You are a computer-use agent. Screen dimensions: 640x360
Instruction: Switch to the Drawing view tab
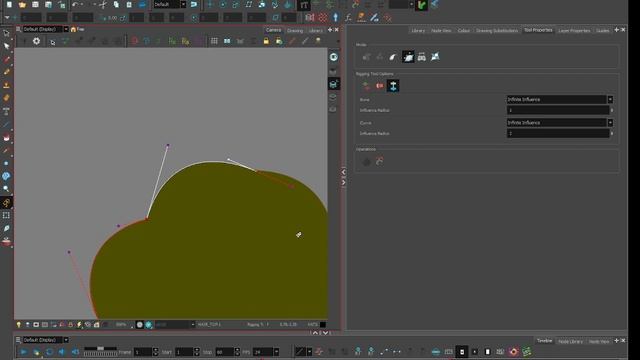295,30
